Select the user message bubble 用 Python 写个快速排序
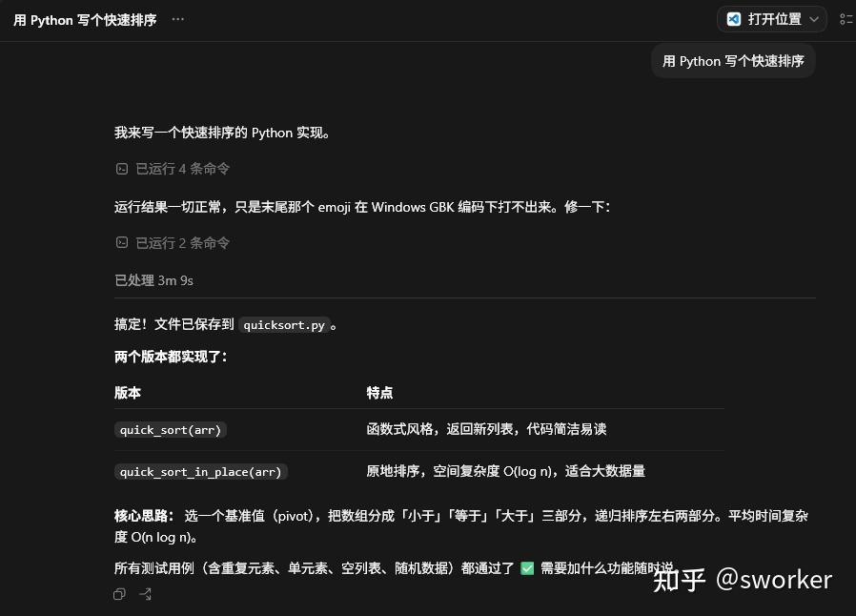This screenshot has width=856, height=616. pos(733,61)
